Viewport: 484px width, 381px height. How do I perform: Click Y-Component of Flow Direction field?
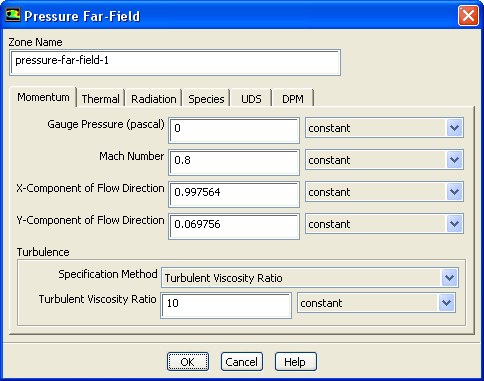point(234,226)
